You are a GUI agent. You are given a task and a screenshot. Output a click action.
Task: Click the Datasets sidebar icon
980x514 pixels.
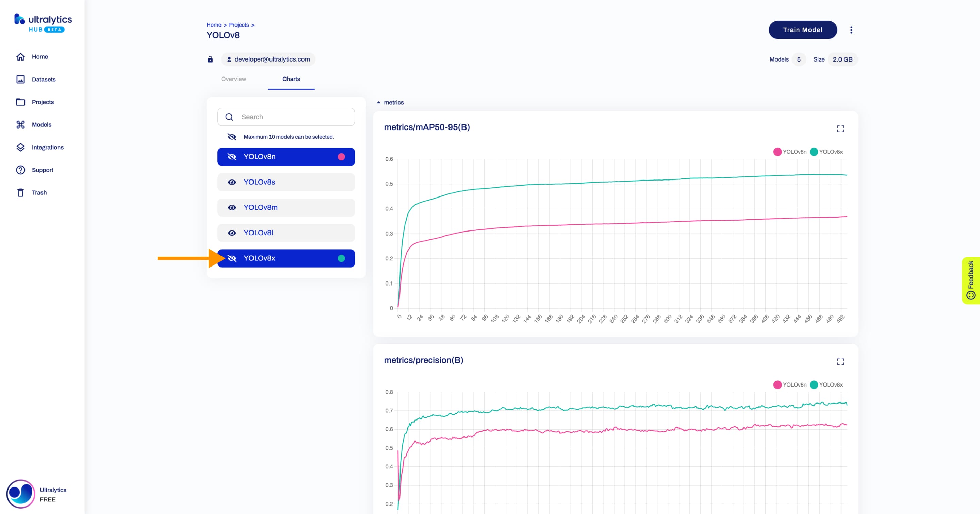[x=21, y=79]
